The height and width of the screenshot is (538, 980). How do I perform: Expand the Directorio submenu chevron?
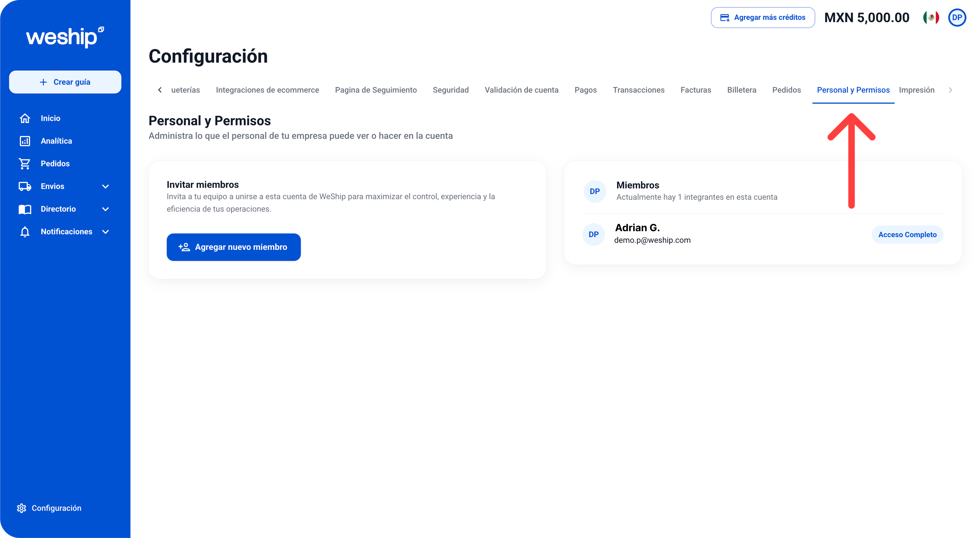click(x=106, y=209)
